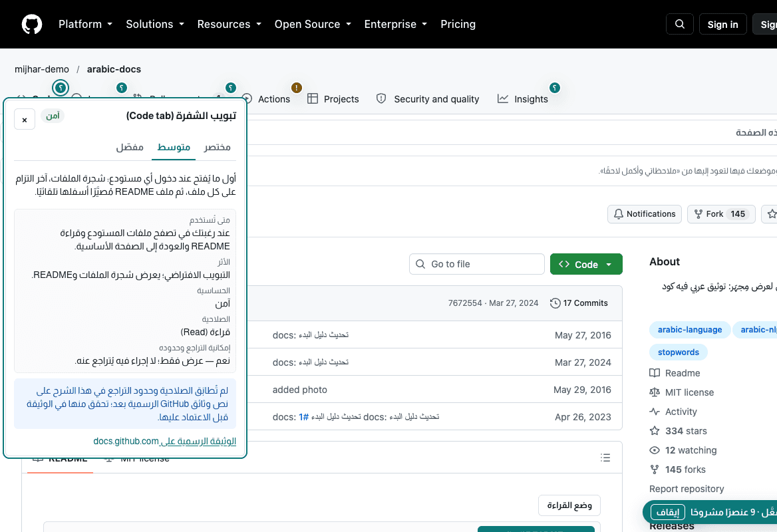Click the Security shield icon
Screen dimensions: 777x532
tap(381, 98)
